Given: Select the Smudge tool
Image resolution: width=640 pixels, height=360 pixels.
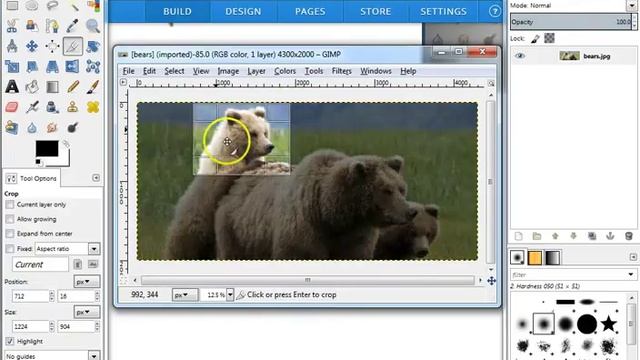Looking at the screenshot, I should coord(52,127).
